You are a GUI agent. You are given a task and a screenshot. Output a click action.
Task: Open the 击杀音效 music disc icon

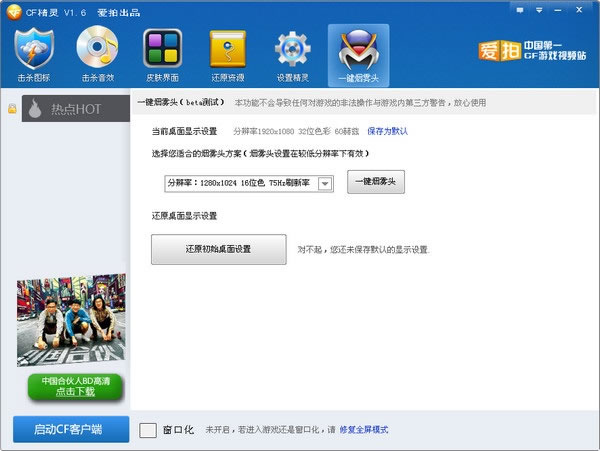(97, 47)
